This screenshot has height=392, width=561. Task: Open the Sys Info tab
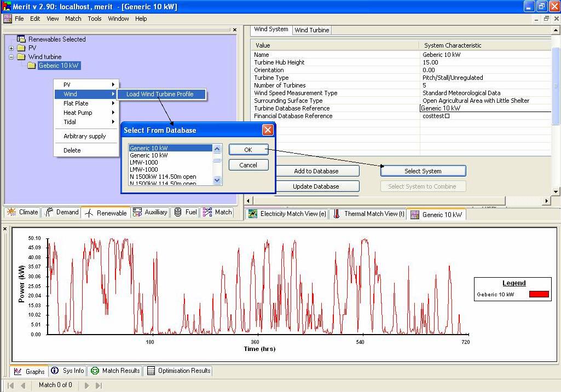coord(68,371)
